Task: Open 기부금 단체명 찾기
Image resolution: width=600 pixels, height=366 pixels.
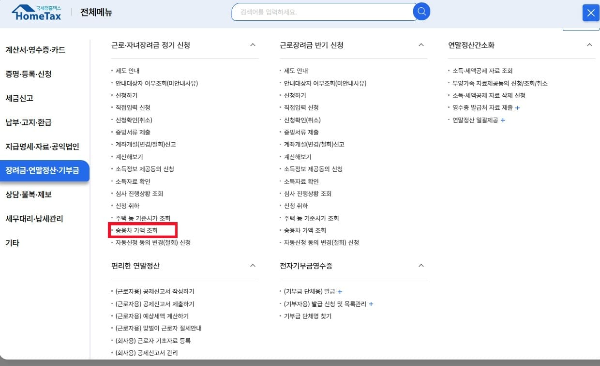Action: 307,316
